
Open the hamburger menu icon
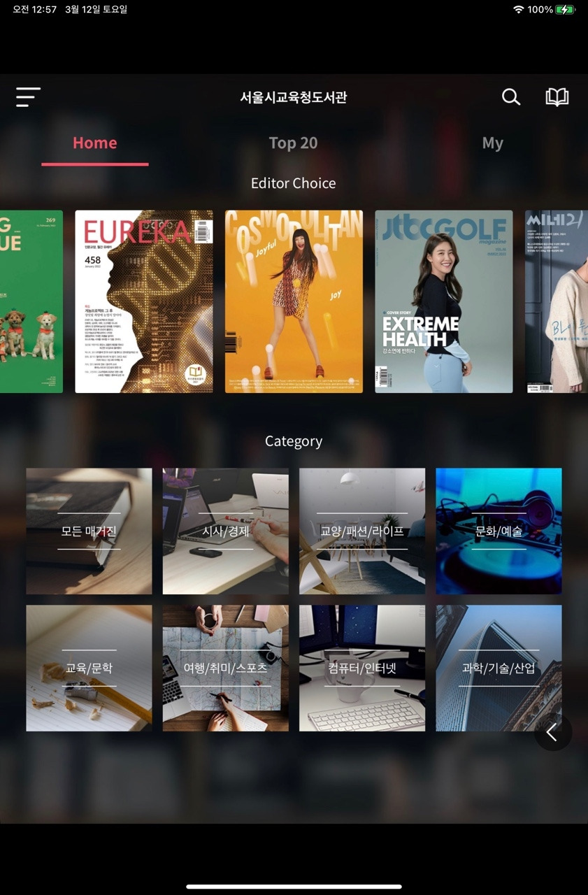point(28,97)
